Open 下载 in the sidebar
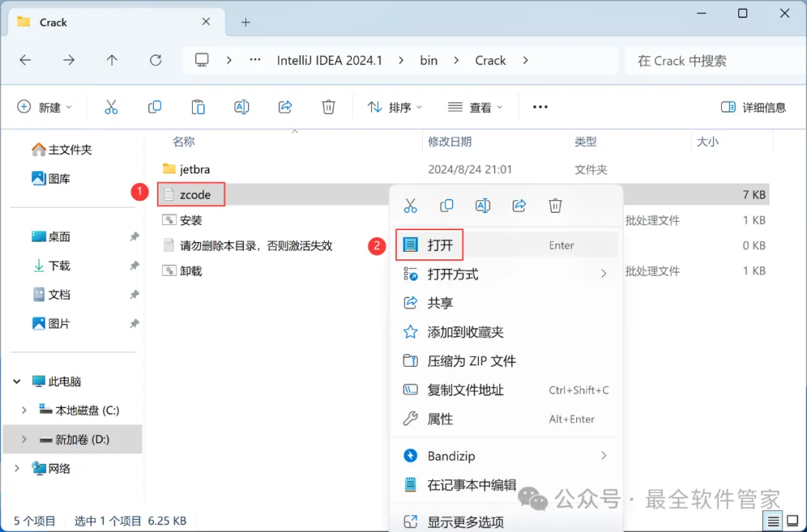 (51, 265)
